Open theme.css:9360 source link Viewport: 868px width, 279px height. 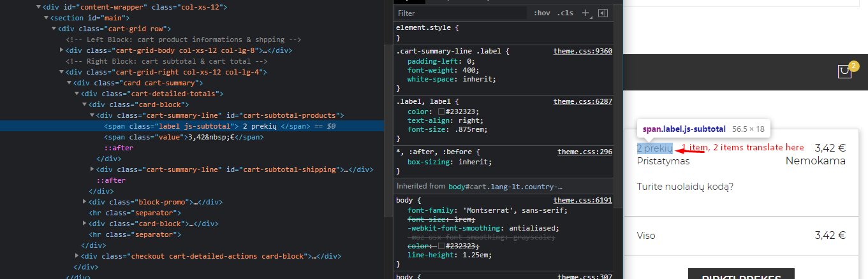(582, 51)
